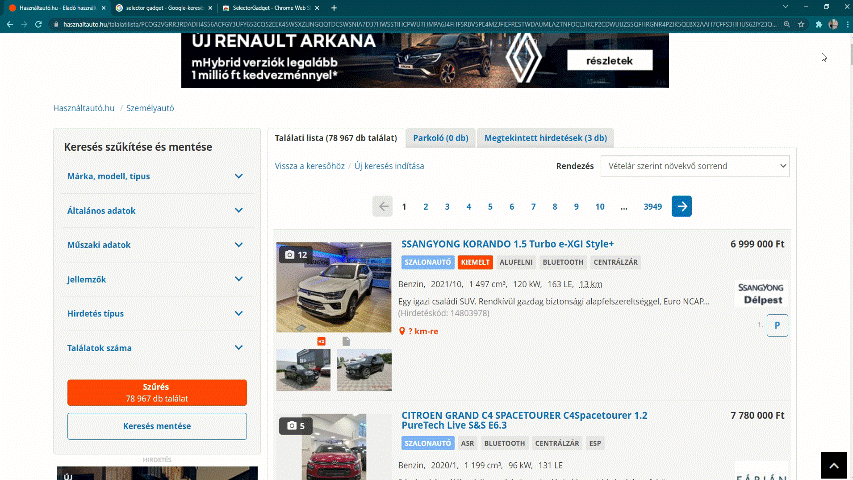Go to page 10 of results
The image size is (853, 480).
[599, 207]
